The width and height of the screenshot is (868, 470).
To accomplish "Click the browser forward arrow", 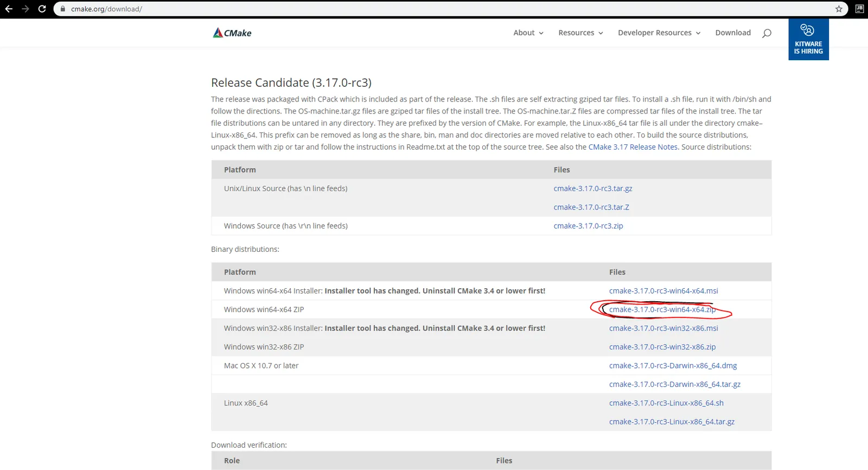I will coord(25,9).
